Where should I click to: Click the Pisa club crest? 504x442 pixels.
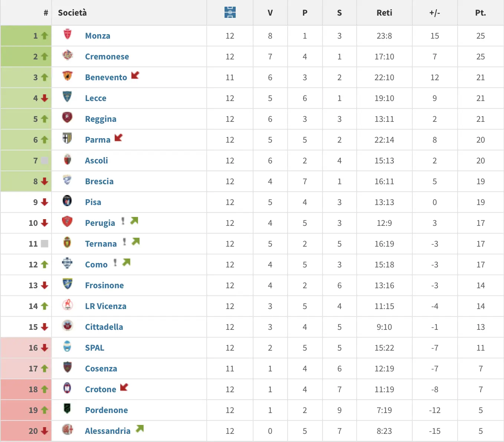pos(67,201)
